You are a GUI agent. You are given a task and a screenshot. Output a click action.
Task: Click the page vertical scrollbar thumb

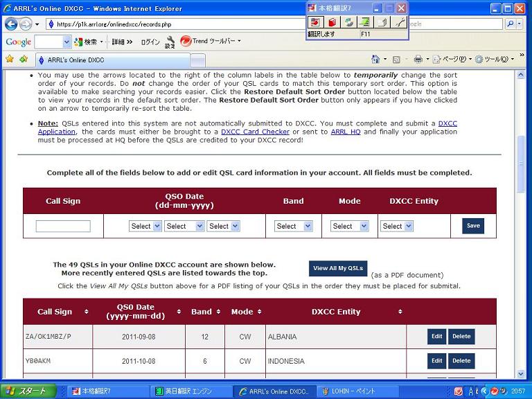[x=521, y=164]
